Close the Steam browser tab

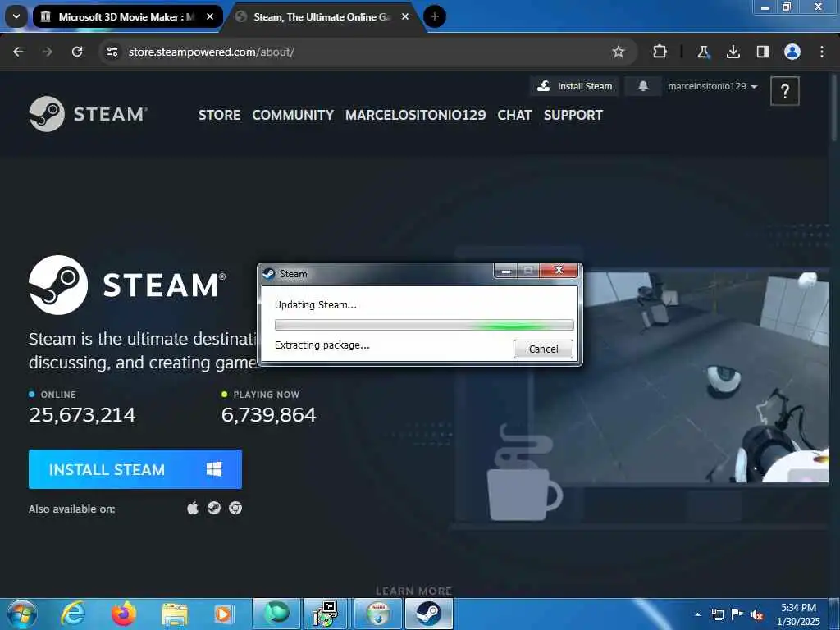pyautogui.click(x=405, y=16)
